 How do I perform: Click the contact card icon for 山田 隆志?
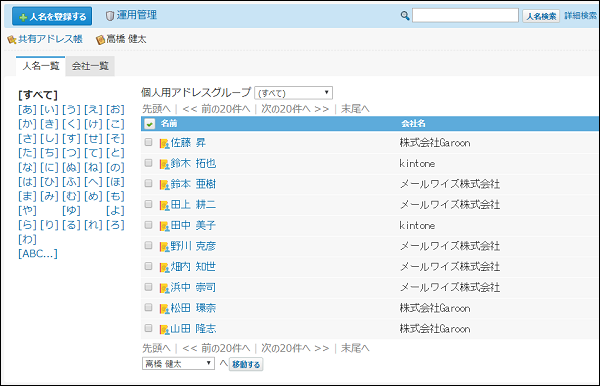(x=165, y=329)
